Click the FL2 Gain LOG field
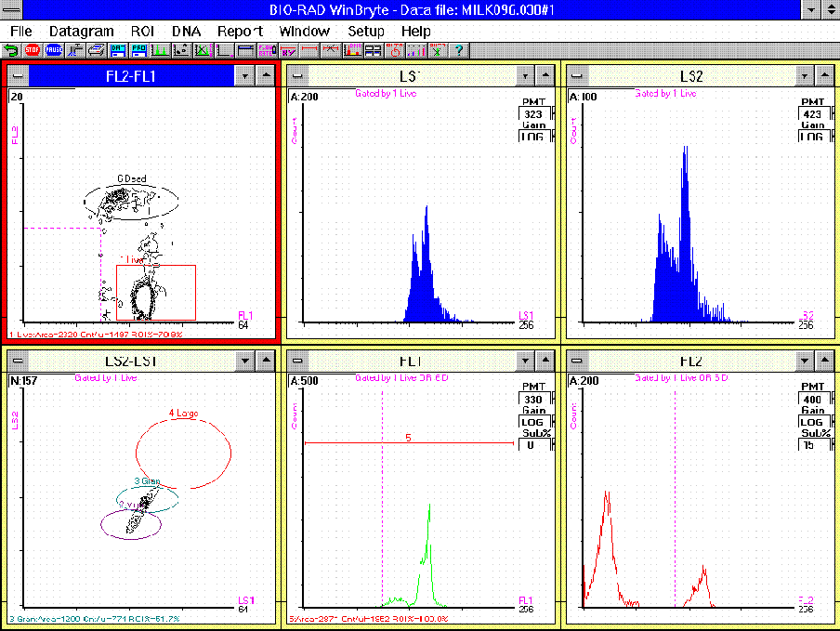Image resolution: width=840 pixels, height=631 pixels. [x=812, y=421]
